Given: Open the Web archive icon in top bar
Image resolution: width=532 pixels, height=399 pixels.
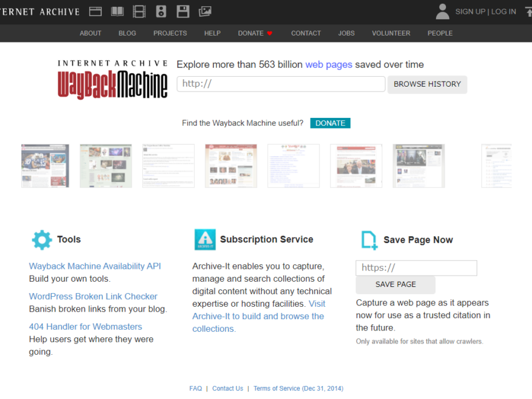Looking at the screenshot, I should click(x=95, y=12).
